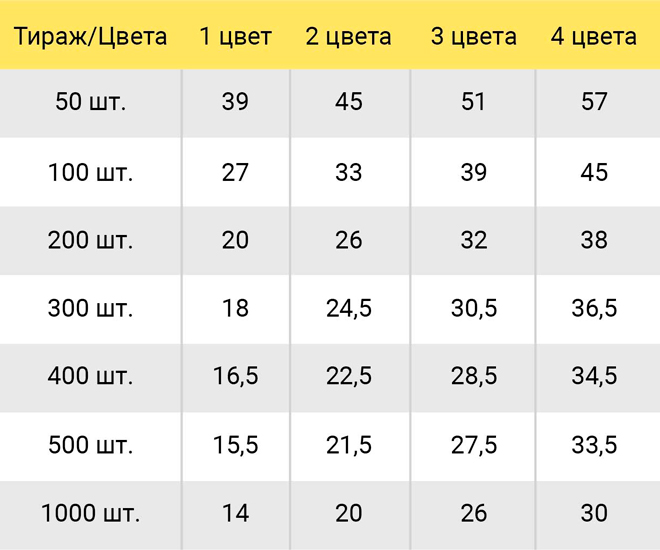Select price 32 in 200 шт. row
The width and height of the screenshot is (660, 550).
474,240
